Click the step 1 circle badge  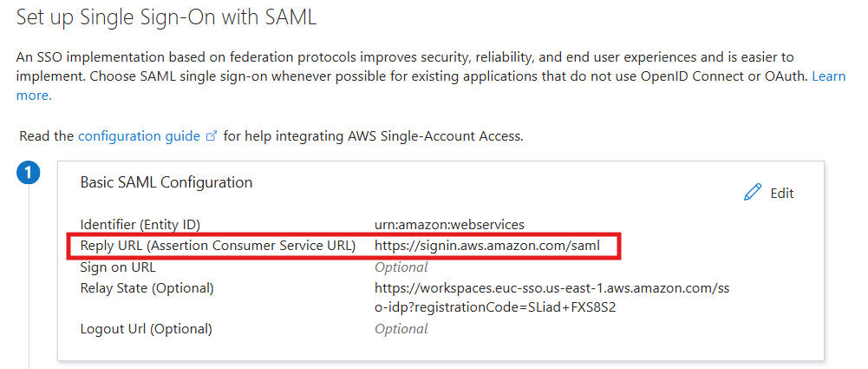(29, 174)
